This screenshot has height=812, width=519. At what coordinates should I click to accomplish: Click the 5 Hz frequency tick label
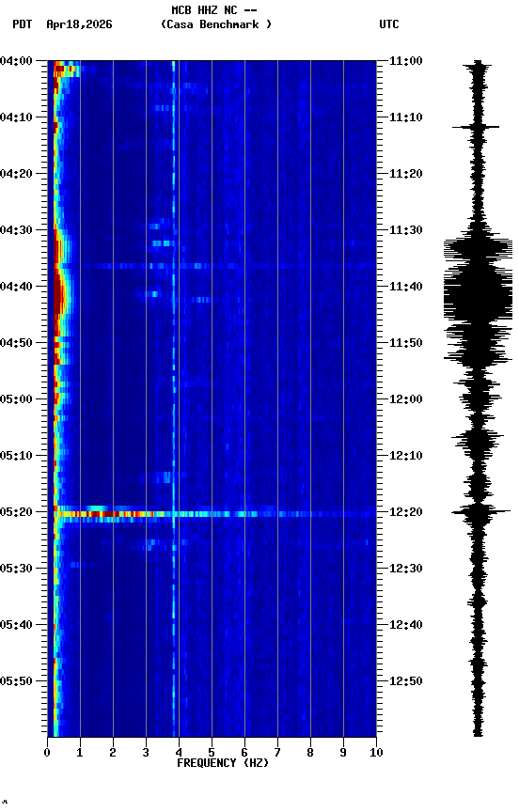click(x=212, y=753)
